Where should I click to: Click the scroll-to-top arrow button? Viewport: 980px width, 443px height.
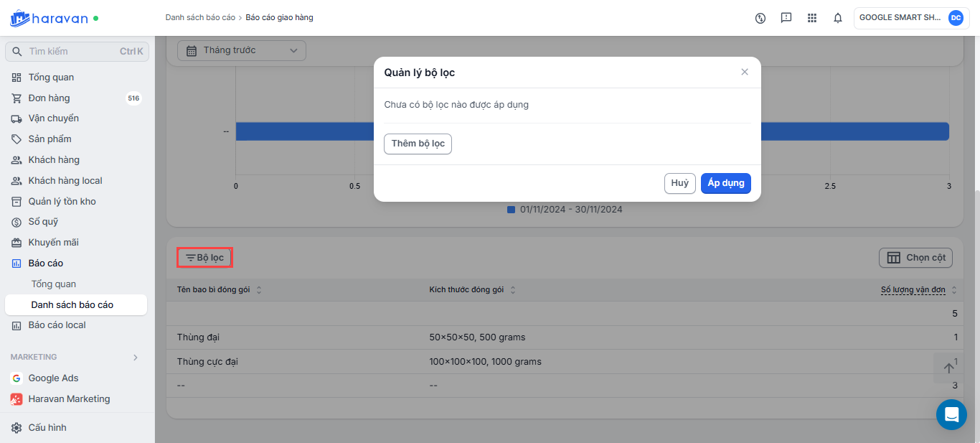[x=948, y=368]
